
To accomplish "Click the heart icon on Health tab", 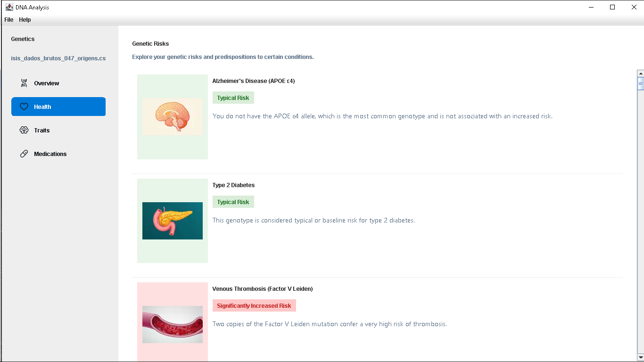I will click(24, 107).
